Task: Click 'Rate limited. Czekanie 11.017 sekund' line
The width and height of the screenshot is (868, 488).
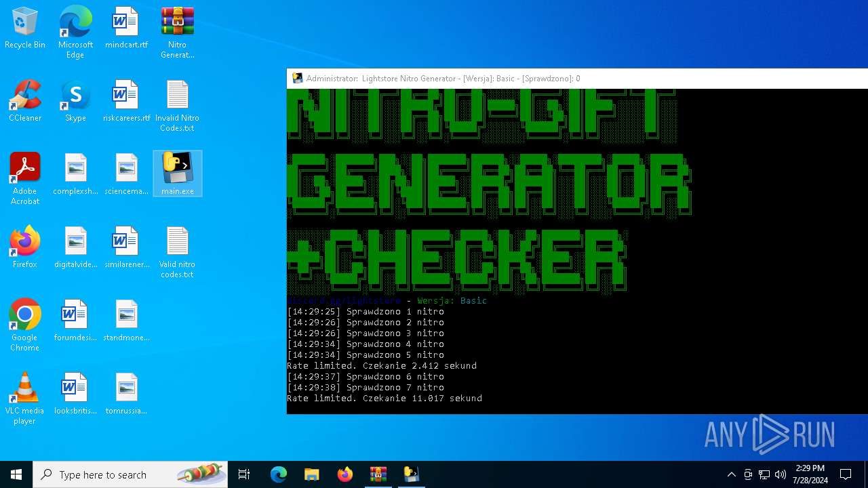Action: click(384, 399)
